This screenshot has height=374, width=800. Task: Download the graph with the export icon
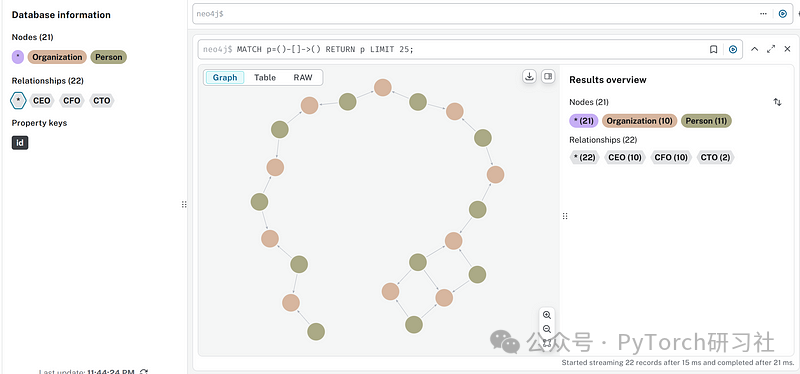point(530,77)
